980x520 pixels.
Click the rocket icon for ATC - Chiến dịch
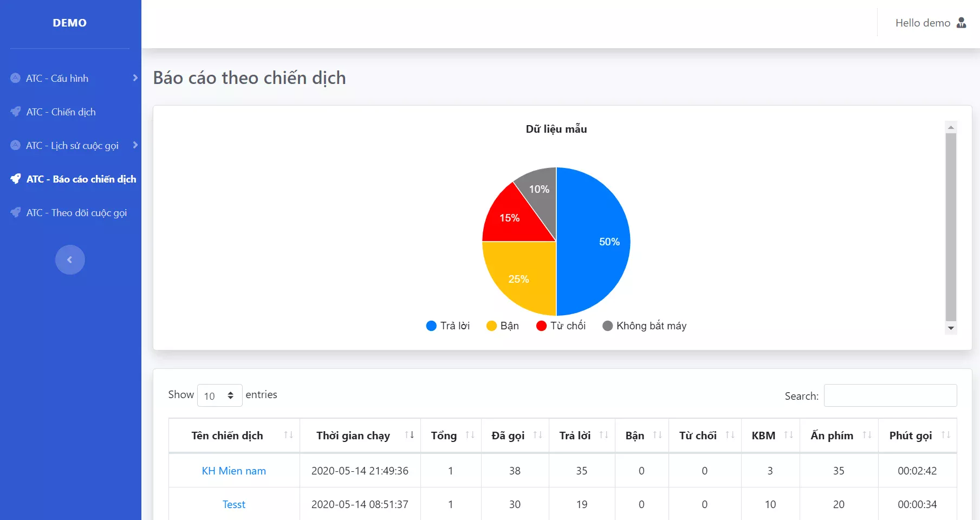[16, 112]
